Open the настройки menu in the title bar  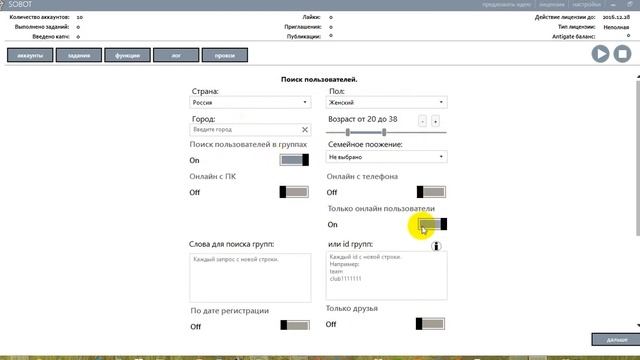click(x=586, y=4)
